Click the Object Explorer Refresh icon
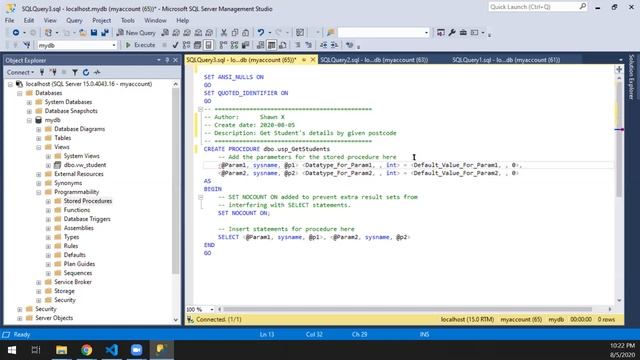Image resolution: width=640 pixels, height=360 pixels. [x=86, y=72]
